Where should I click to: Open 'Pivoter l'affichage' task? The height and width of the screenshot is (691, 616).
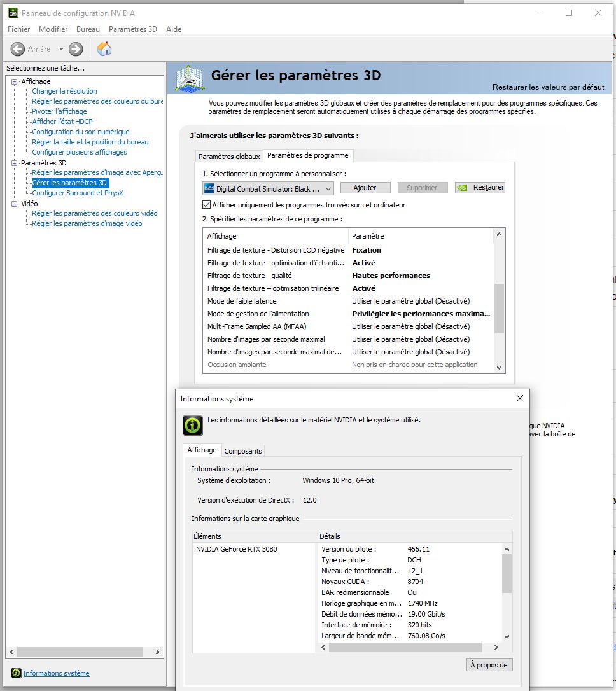[x=59, y=111]
